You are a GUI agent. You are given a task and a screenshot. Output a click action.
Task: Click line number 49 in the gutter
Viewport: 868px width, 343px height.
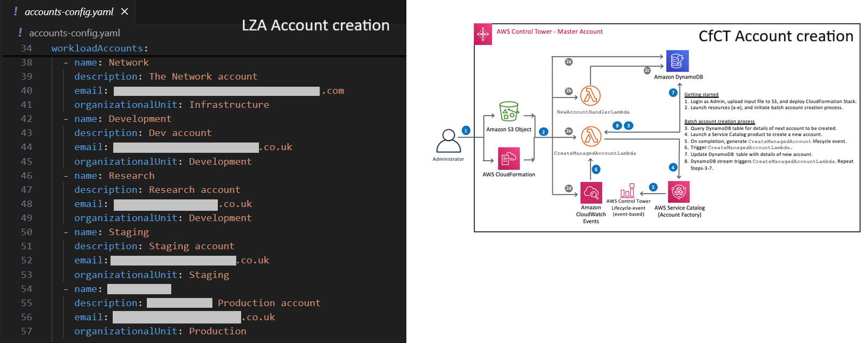click(x=27, y=218)
